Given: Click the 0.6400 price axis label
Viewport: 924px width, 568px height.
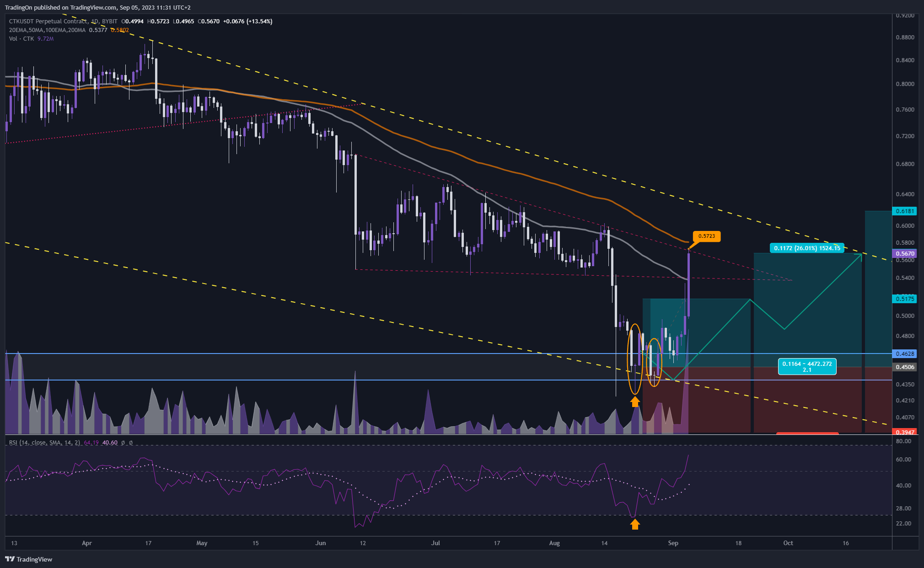Looking at the screenshot, I should click(905, 194).
